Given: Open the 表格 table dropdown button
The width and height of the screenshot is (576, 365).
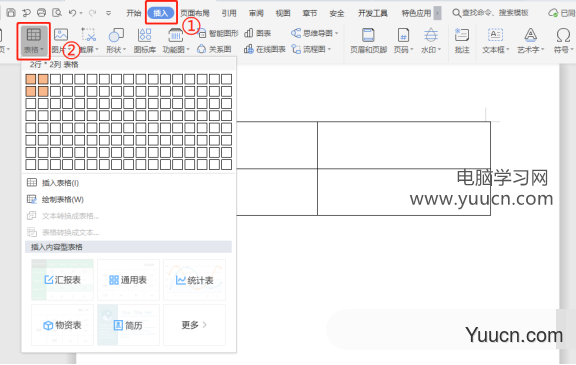Looking at the screenshot, I should 33,41.
